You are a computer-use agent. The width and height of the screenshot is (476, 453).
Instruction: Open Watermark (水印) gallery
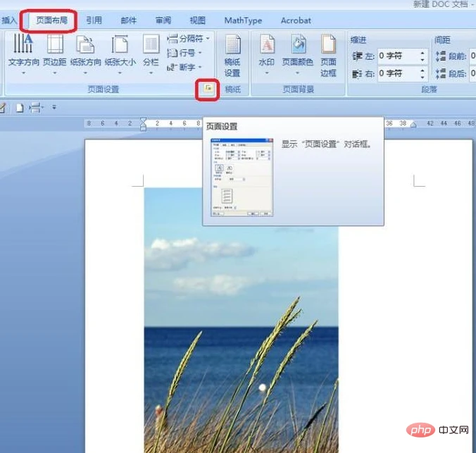(267, 54)
